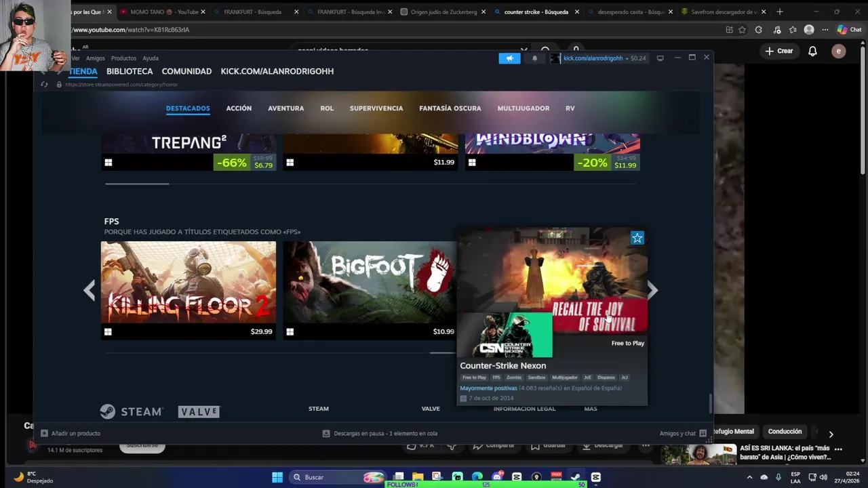The width and height of the screenshot is (868, 488).
Task: Add Counter-Strike Nexon to wishlist star
Action: [637, 238]
